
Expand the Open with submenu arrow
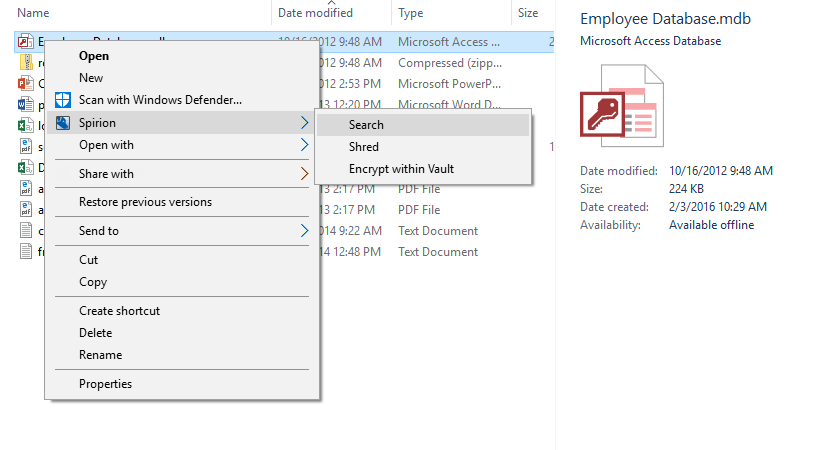coord(304,145)
